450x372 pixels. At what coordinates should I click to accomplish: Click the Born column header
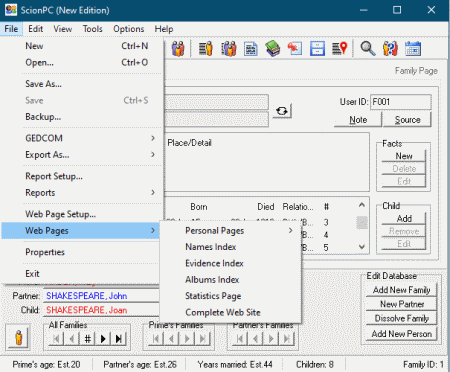[199, 207]
